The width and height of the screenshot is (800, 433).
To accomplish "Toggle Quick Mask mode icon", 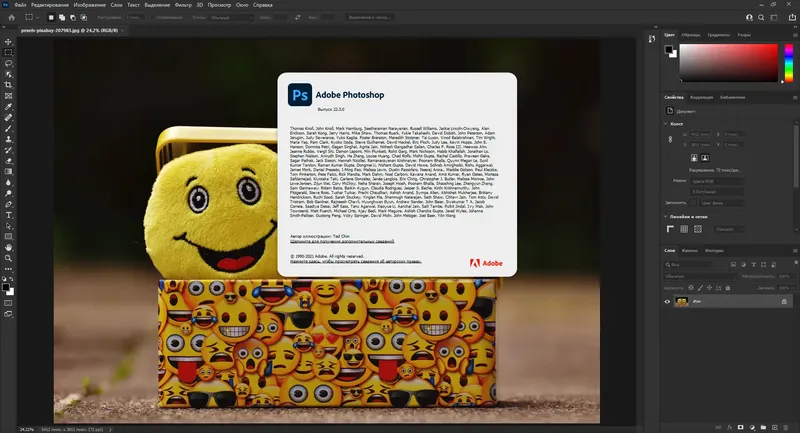I will click(8, 303).
